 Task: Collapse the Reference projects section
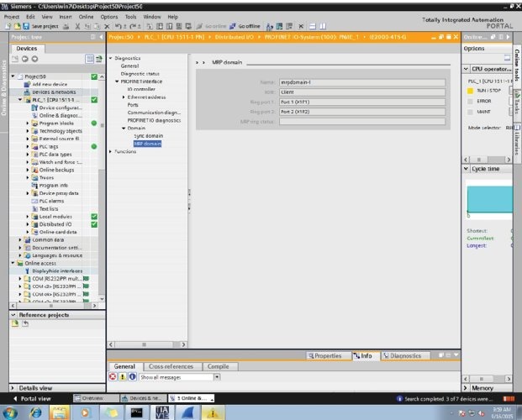(x=13, y=315)
